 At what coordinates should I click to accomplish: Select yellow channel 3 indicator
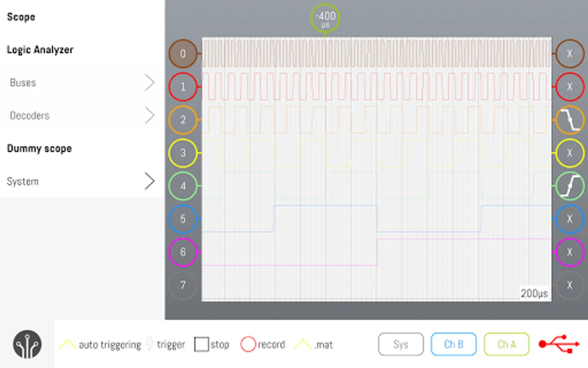tap(183, 153)
